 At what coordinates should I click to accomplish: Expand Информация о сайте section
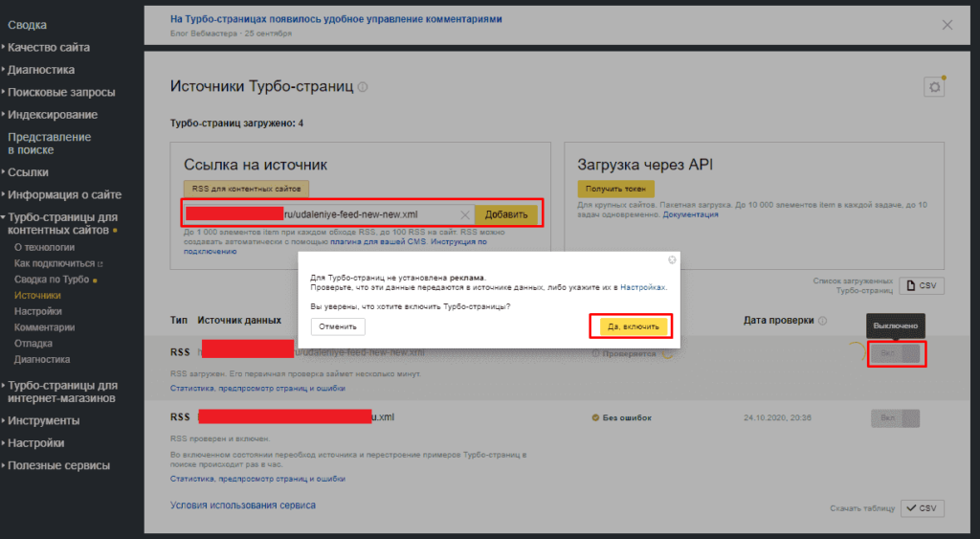click(x=64, y=195)
